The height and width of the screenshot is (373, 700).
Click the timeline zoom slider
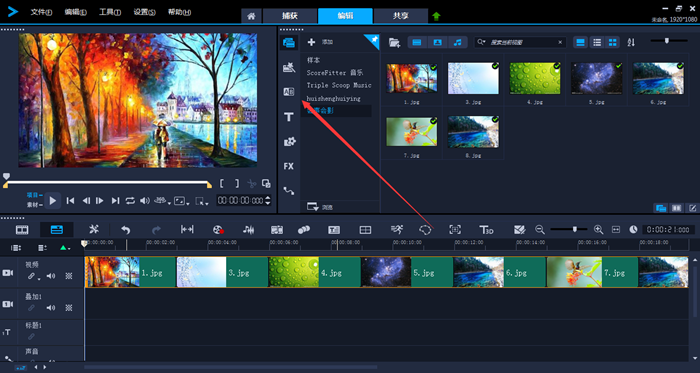569,229
